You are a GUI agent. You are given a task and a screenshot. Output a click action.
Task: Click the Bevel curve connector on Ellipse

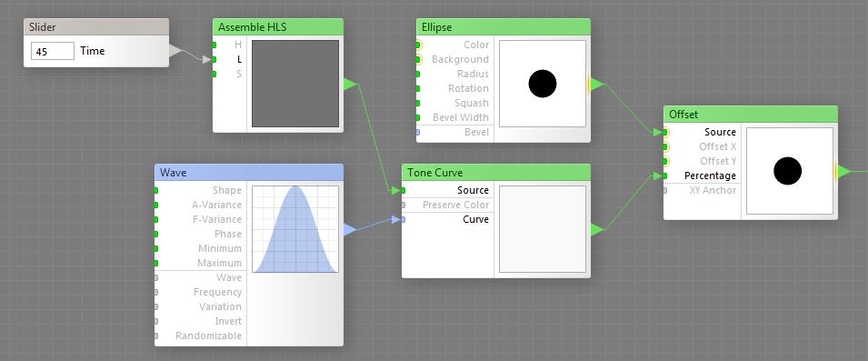tap(418, 133)
